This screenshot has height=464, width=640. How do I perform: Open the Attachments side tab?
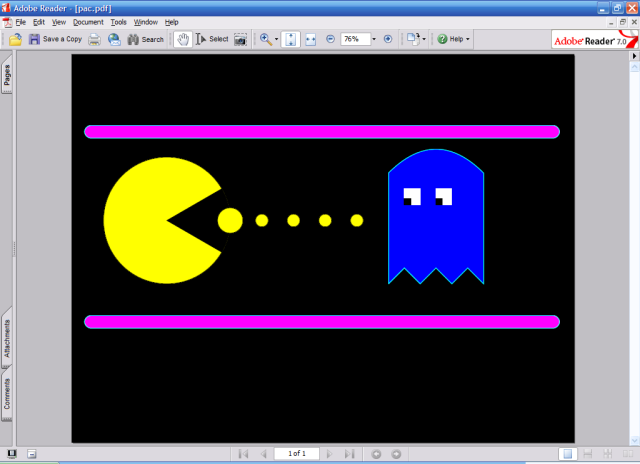click(x=7, y=338)
